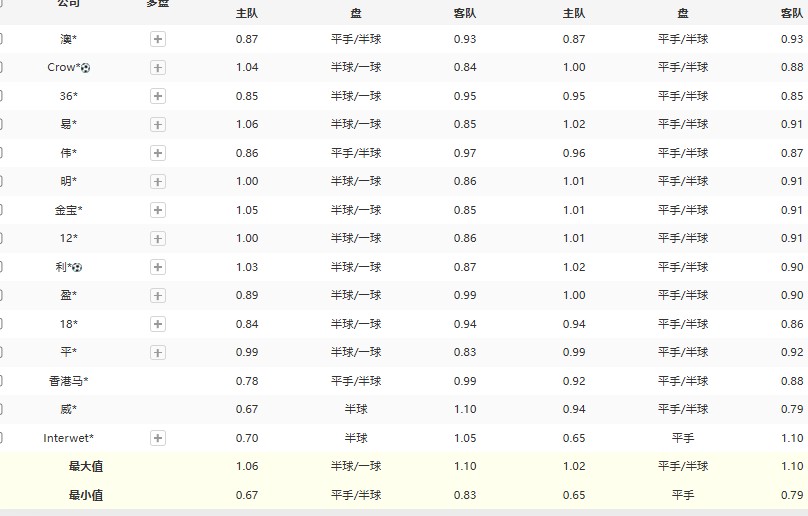Click the soccer ball icon next to 利*
The height and width of the screenshot is (516, 808).
click(x=77, y=268)
